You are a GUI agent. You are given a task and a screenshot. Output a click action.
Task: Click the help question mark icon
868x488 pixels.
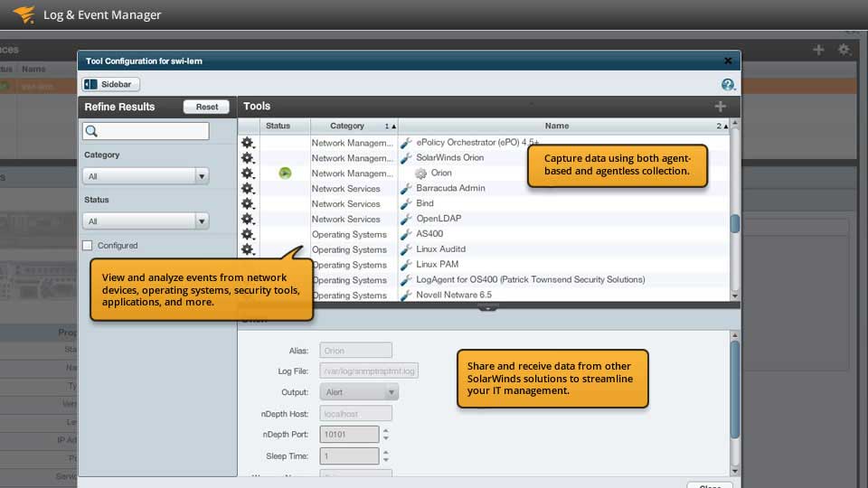728,84
